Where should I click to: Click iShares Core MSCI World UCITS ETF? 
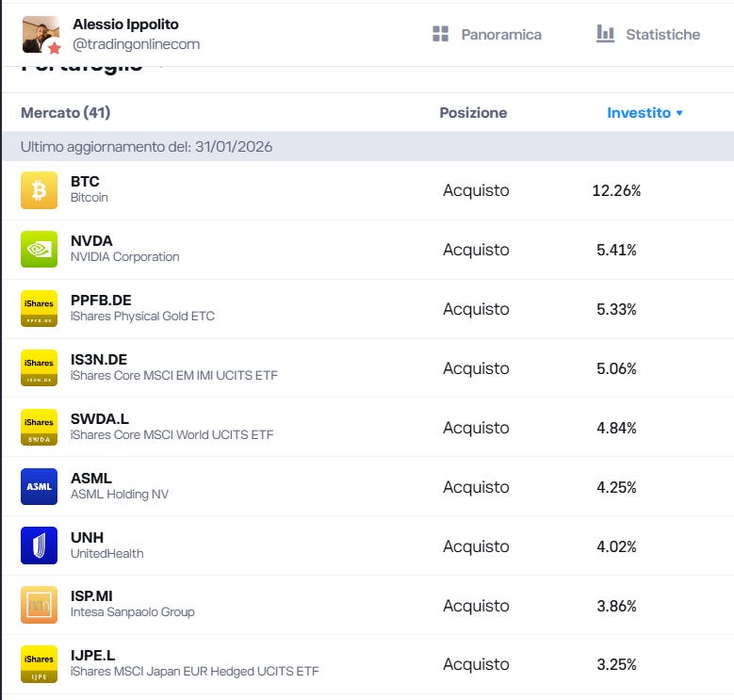[171, 434]
